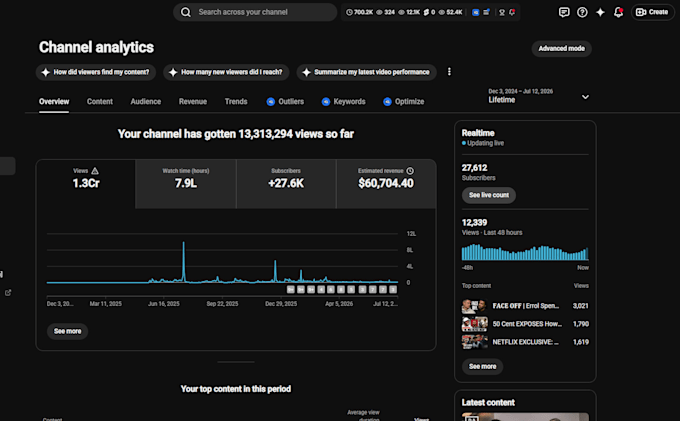Viewport: 680px width, 421px height.
Task: Select the Views 1.3Cr metric card
Action: pos(86,184)
